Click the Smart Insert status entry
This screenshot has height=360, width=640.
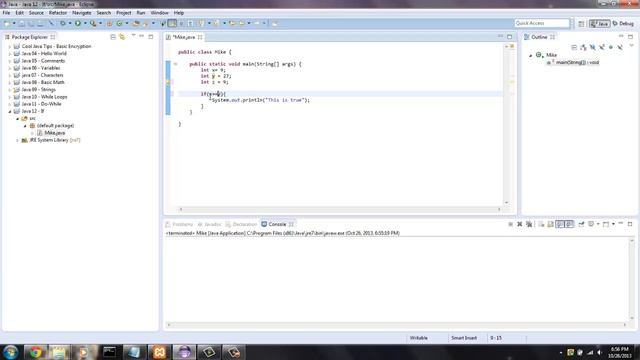[464, 338]
